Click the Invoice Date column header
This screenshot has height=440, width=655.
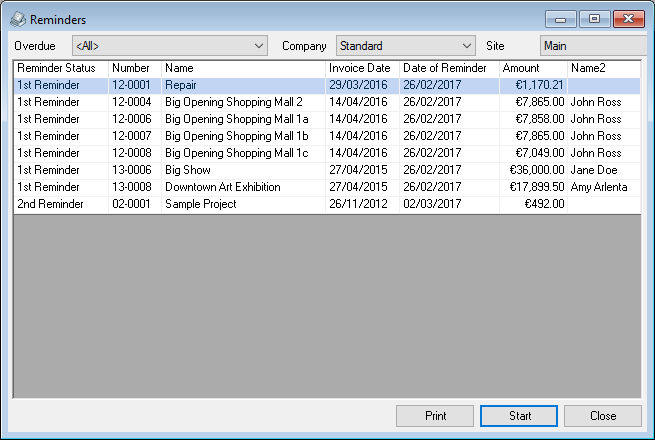[x=362, y=68]
